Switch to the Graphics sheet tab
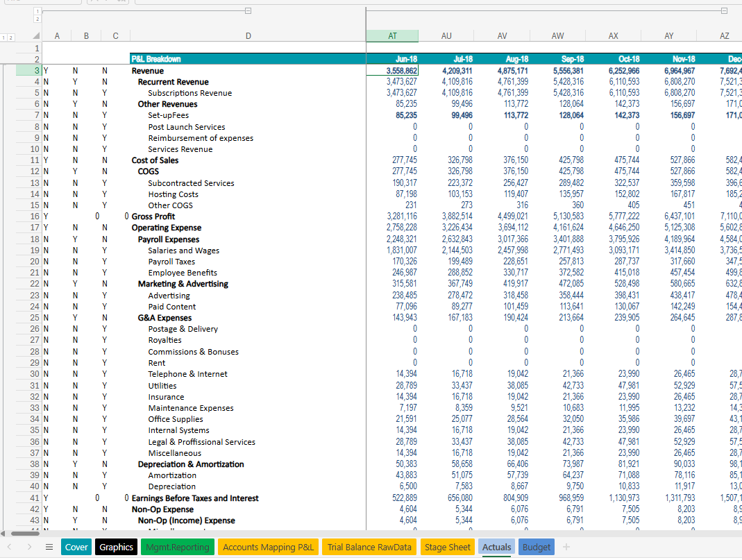 pos(117,548)
